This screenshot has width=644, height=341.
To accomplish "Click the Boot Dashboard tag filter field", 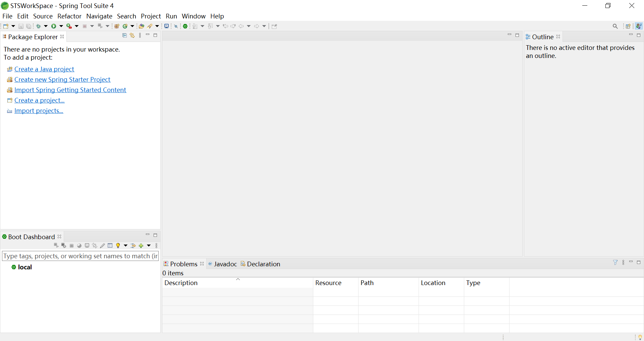I will pos(80,256).
